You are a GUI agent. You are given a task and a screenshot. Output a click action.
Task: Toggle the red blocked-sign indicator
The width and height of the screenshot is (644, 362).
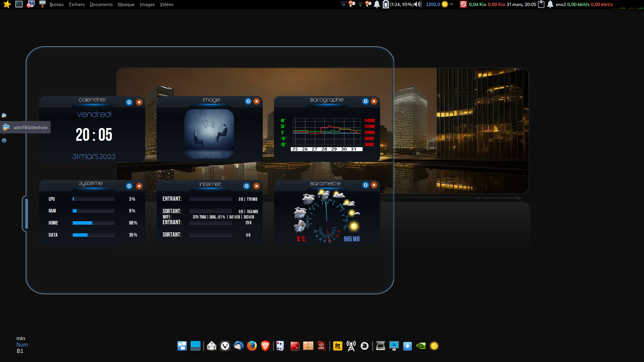(x=463, y=4)
